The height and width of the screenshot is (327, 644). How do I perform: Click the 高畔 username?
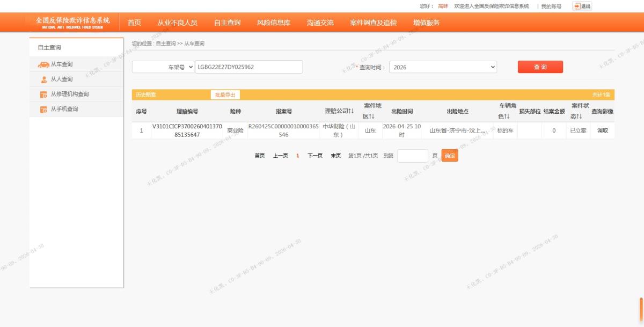pyautogui.click(x=443, y=6)
